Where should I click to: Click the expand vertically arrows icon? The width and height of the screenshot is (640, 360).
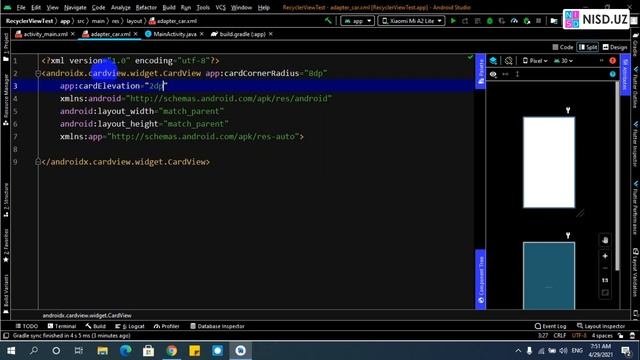[518, 74]
